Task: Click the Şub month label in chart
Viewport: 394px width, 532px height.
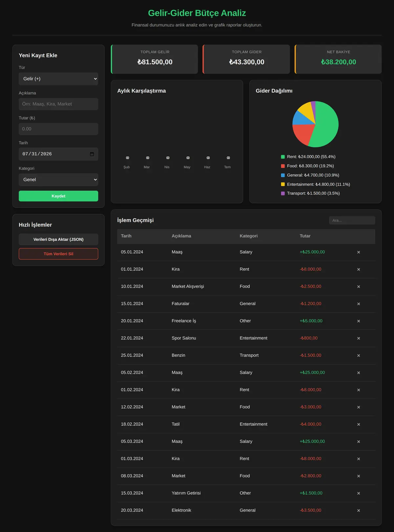Action: tap(127, 167)
